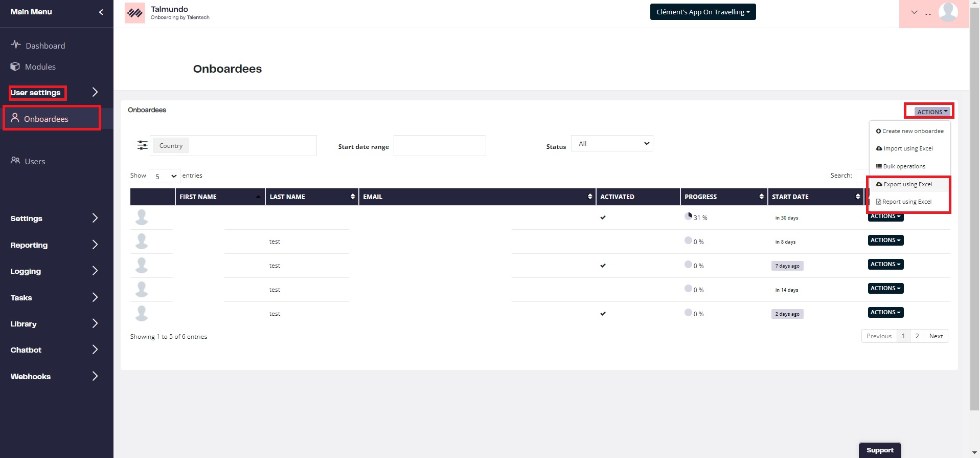Select Export using Excel
Screen dimensions: 980x458
[907, 184]
